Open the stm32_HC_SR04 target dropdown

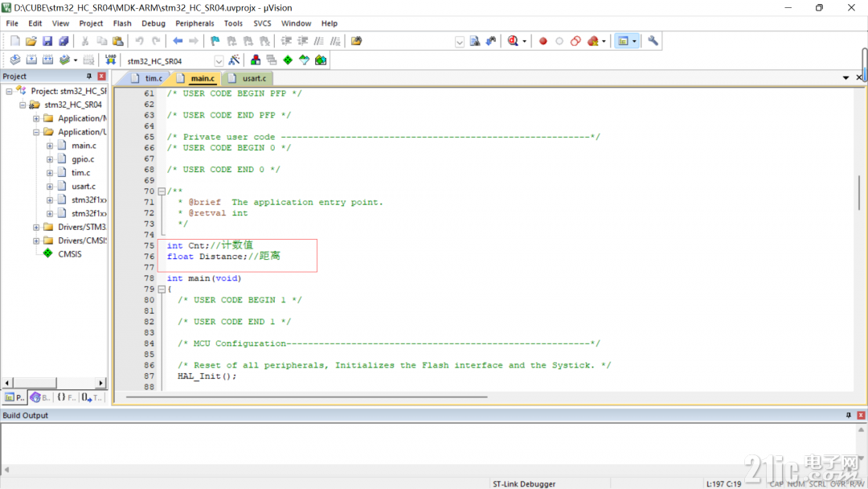pos(219,61)
